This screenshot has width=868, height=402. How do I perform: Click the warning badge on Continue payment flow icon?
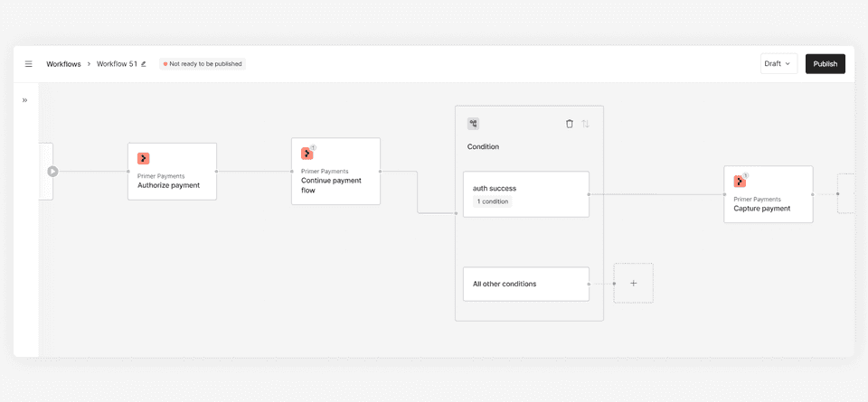pos(314,147)
